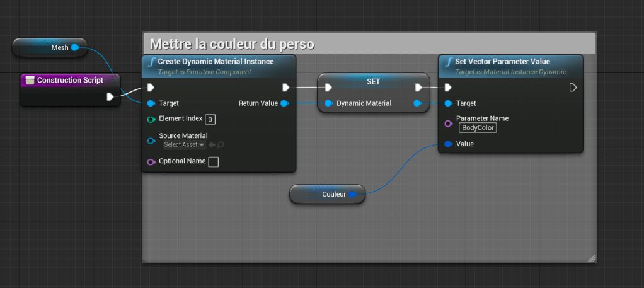Click the Construction Script execution output pin

pyautogui.click(x=110, y=96)
